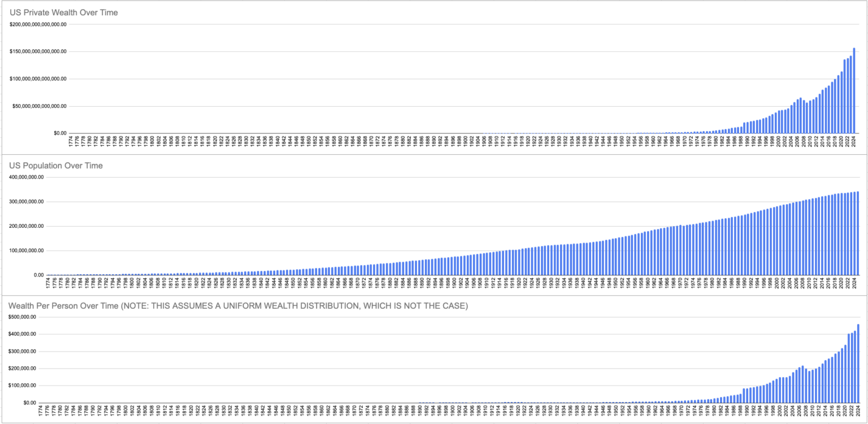Select the $400,000.00 axis label
The width and height of the screenshot is (868, 424).
(x=23, y=334)
